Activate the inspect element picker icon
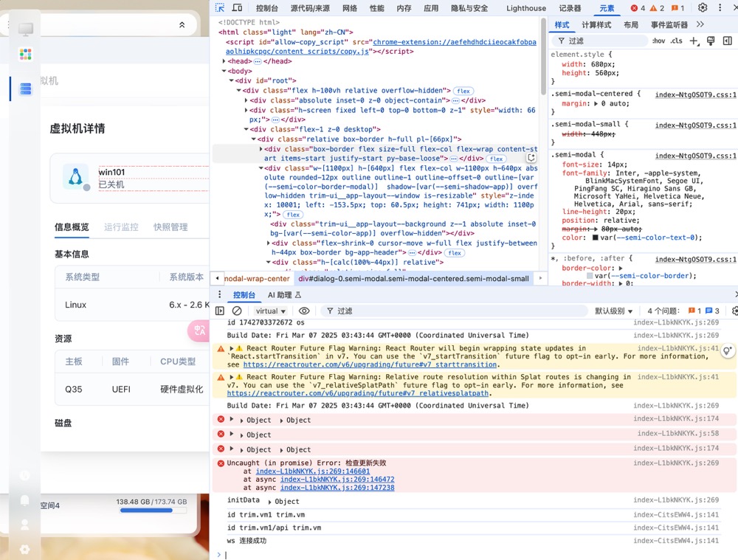This screenshot has height=560, width=738. [x=220, y=7]
